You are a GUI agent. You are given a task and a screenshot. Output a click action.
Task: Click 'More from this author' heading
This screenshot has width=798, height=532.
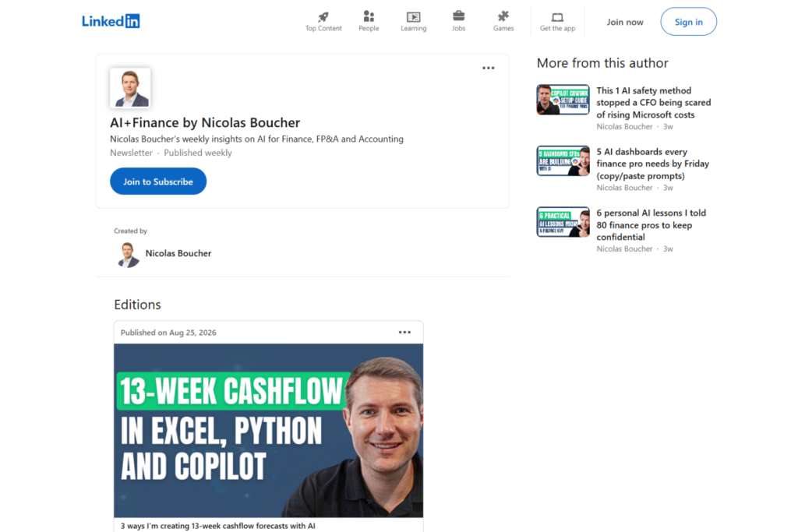click(602, 63)
